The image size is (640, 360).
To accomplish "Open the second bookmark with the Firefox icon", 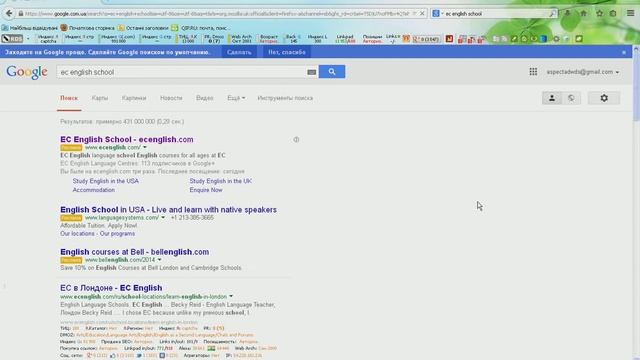I will [x=87, y=28].
